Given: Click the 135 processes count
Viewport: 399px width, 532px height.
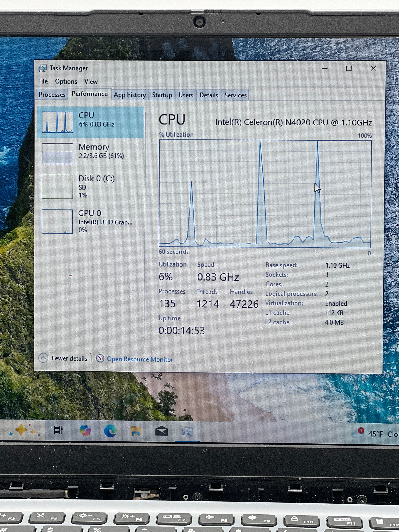Looking at the screenshot, I should [x=167, y=303].
